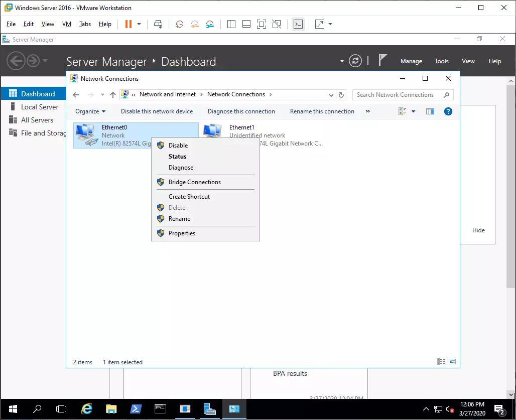Open the VM menu
The height and width of the screenshot is (420, 516).
coord(67,24)
